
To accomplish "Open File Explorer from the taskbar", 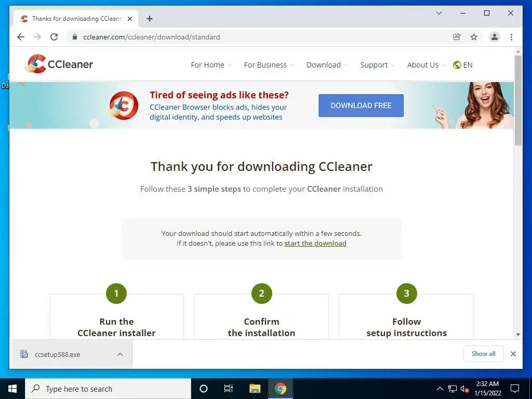I will coord(255,389).
